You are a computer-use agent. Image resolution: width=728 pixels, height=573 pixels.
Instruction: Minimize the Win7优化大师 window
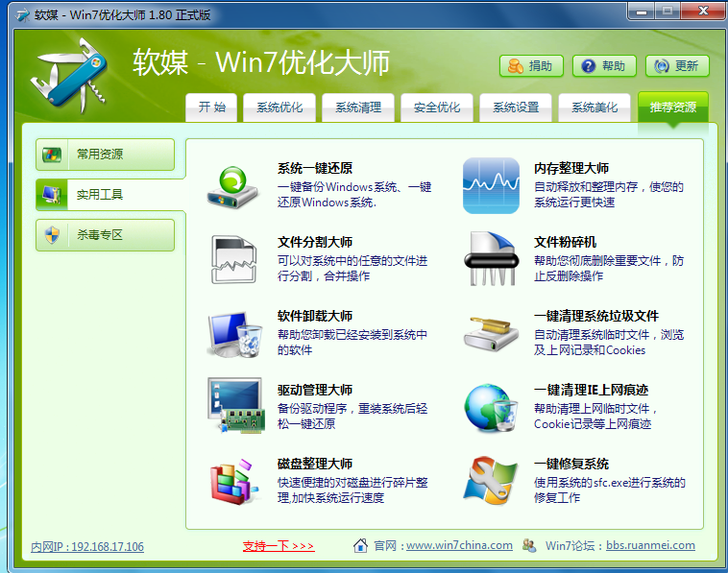point(642,12)
